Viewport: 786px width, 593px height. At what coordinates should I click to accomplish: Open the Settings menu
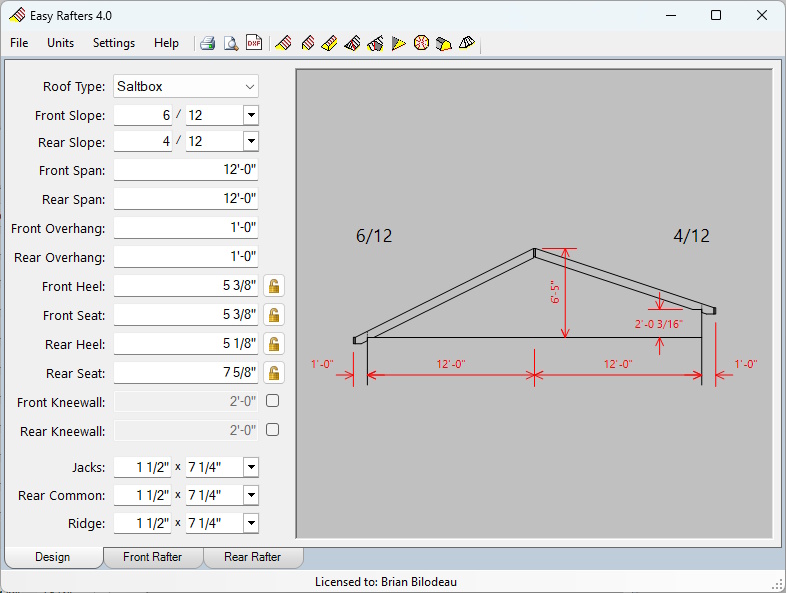coord(114,43)
